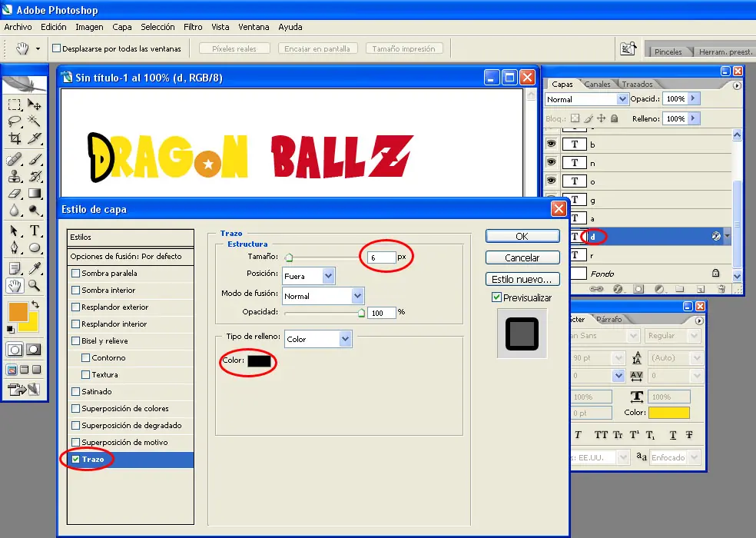Click the Cancelar button
The height and width of the screenshot is (538, 756).
[x=522, y=257]
